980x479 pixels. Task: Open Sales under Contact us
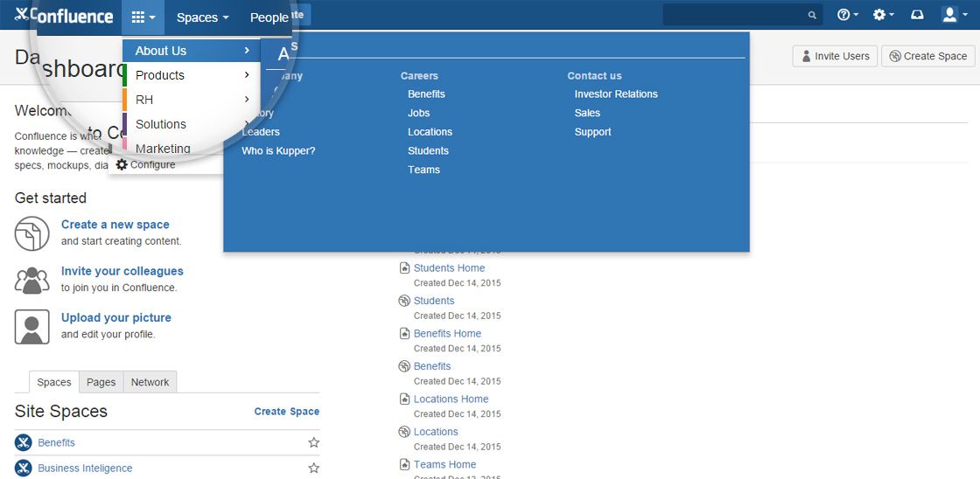point(587,113)
